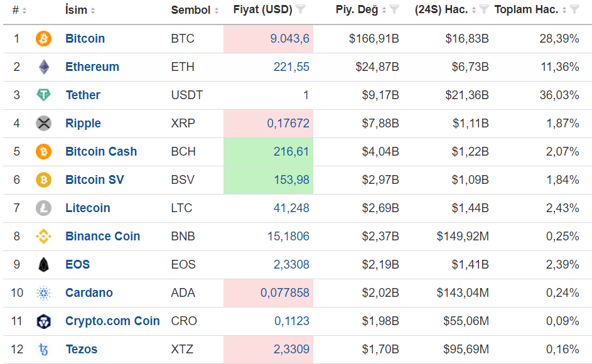Open the Fiyat (USD) filter
Viewport: 592px width, 364px height.
[x=301, y=9]
